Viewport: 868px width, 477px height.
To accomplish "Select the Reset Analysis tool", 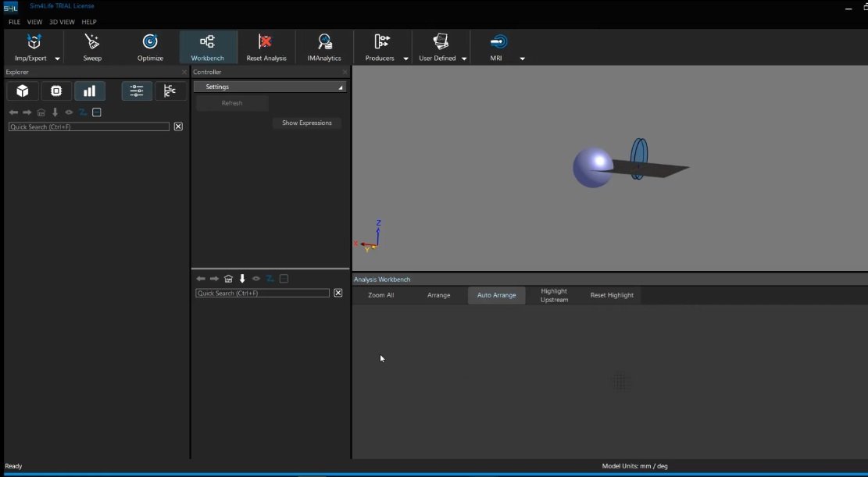I will pyautogui.click(x=266, y=47).
